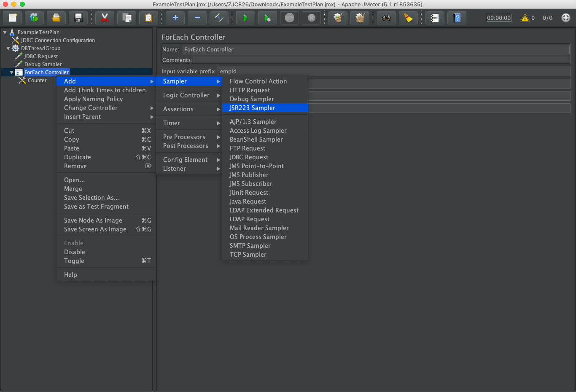Click the New test plan toolbar icon
The image size is (576, 392).
click(13, 18)
